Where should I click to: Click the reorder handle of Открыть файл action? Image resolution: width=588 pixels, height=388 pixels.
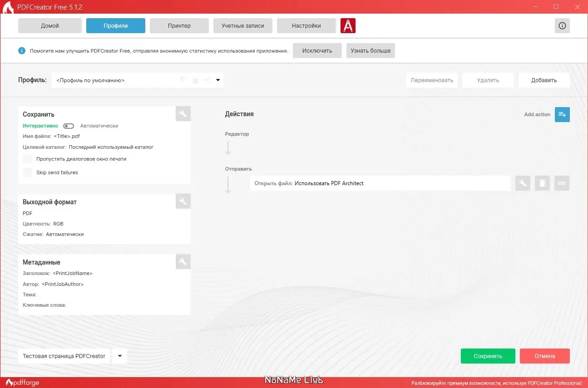[x=562, y=183]
